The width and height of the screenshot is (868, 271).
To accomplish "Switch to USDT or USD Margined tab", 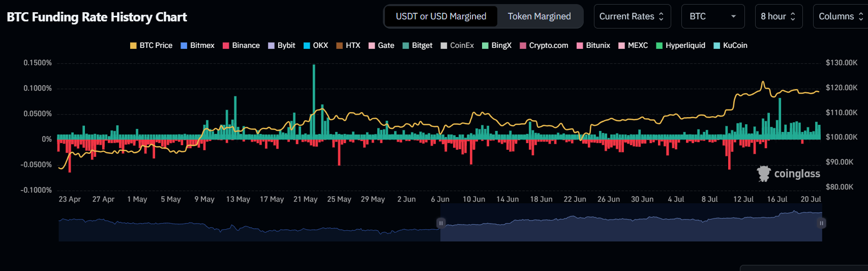I will [x=441, y=16].
